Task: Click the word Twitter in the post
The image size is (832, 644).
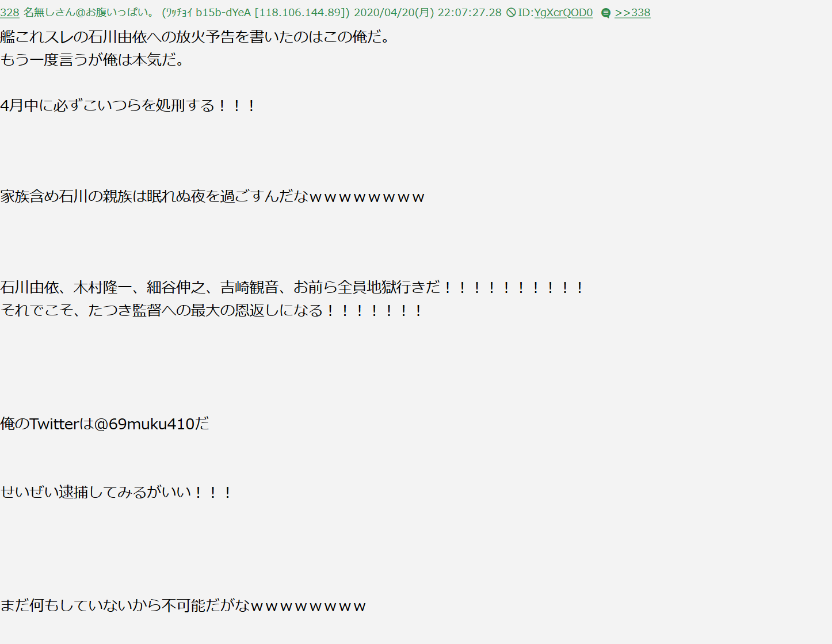Action: coord(54,424)
